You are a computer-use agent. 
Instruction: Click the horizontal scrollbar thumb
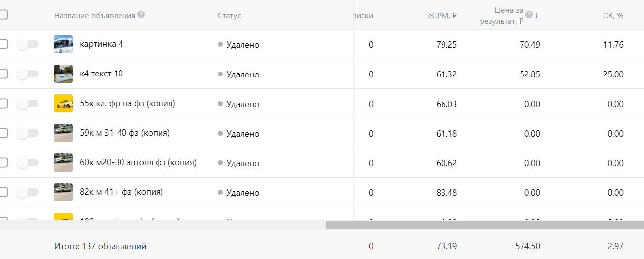click(485, 224)
